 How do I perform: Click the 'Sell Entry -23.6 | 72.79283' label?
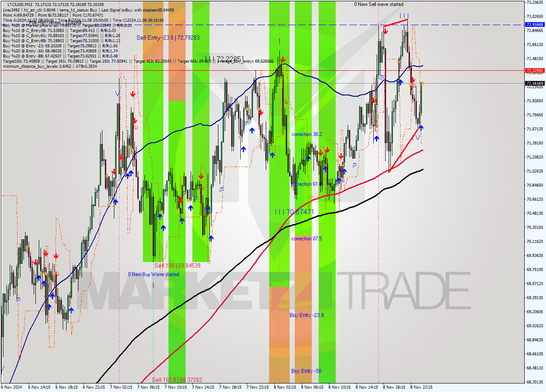point(168,37)
